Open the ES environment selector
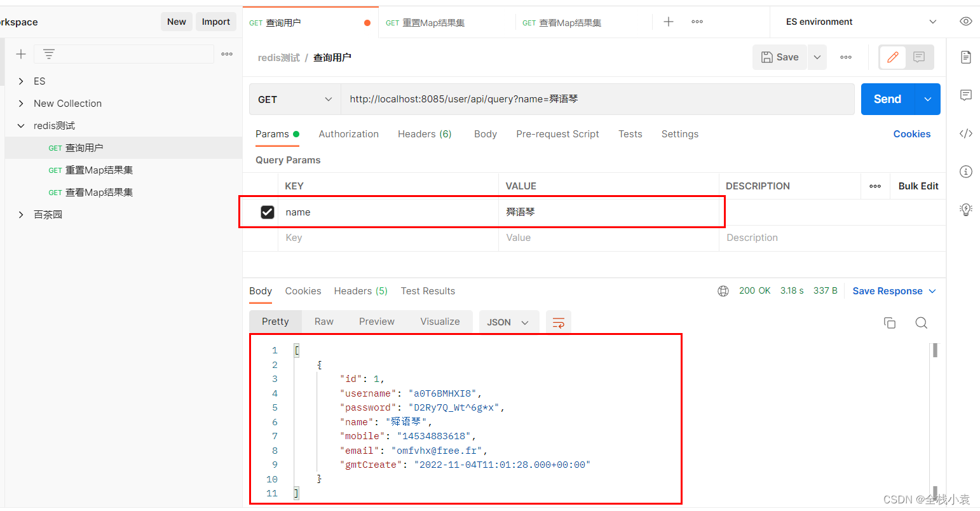The image size is (980, 511). click(x=861, y=22)
